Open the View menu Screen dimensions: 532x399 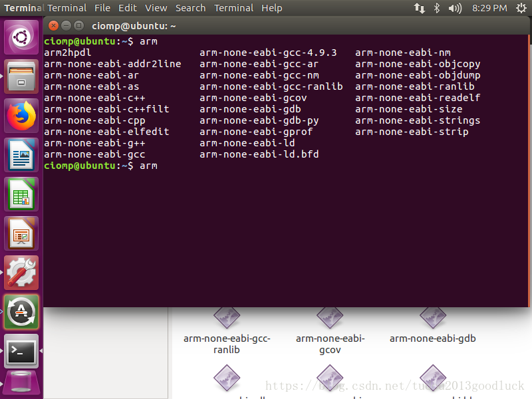coord(156,8)
